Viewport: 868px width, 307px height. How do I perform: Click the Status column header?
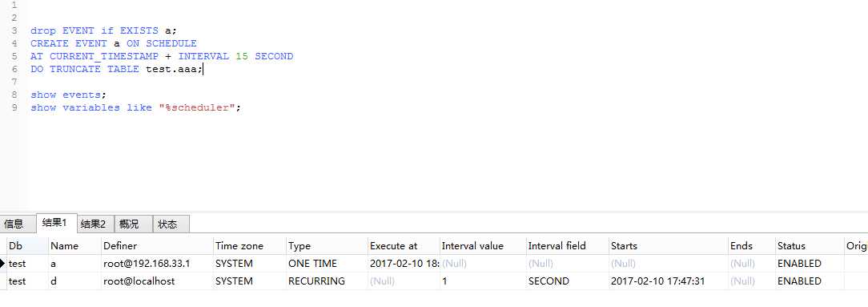coord(810,245)
